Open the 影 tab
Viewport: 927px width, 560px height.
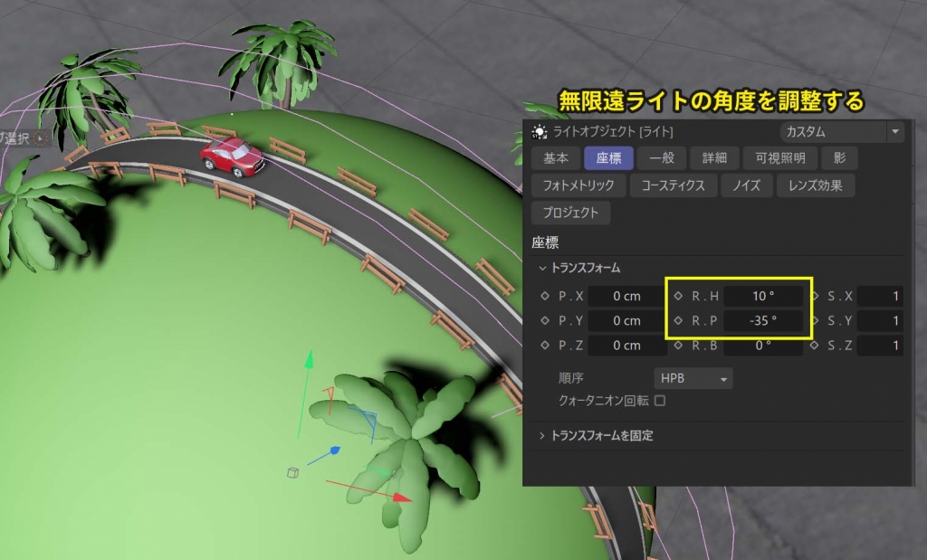click(839, 158)
